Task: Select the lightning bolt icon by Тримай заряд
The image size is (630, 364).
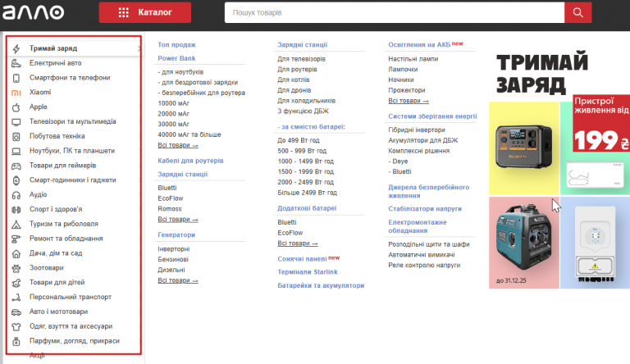Action: click(16, 48)
